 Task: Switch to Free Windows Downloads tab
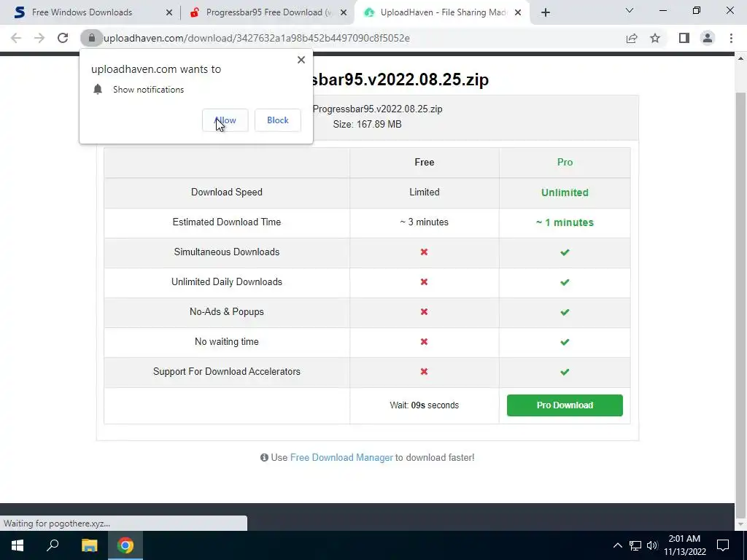[82, 12]
